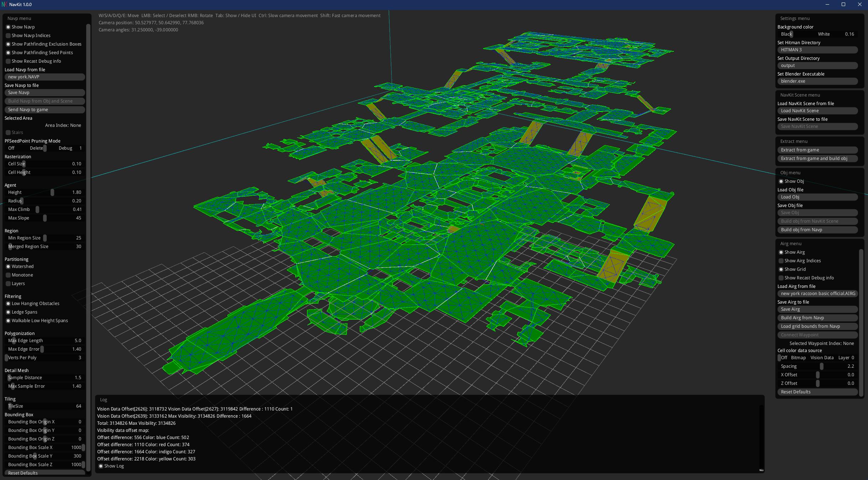
Task: Click Verts Per Poly slider
Action: (45, 358)
